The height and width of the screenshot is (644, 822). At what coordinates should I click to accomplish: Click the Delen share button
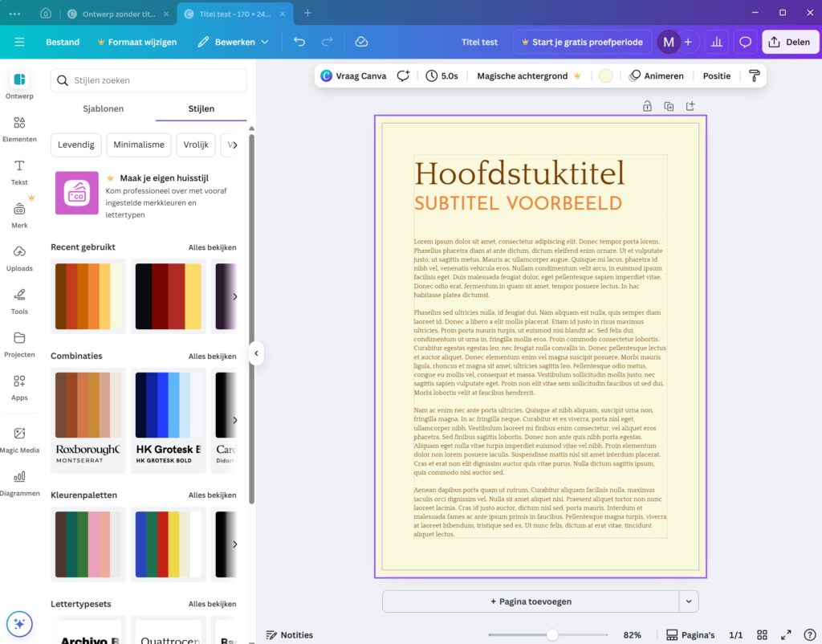click(789, 42)
